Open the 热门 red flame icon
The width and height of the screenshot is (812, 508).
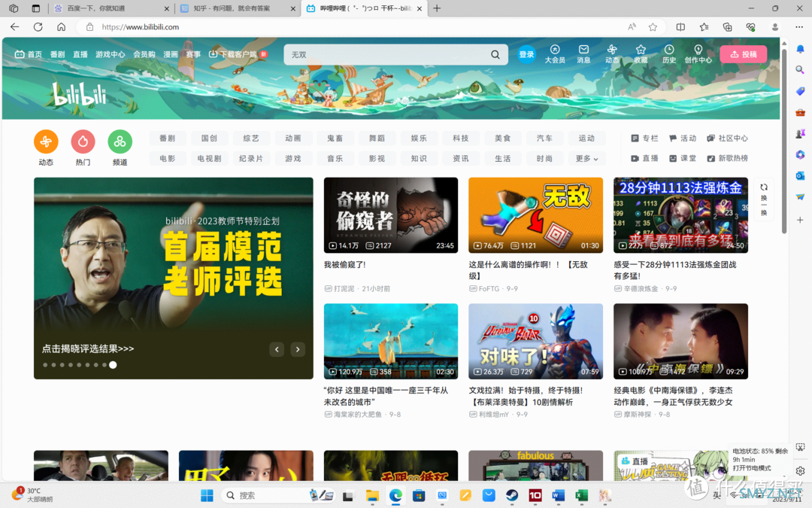coord(83,141)
